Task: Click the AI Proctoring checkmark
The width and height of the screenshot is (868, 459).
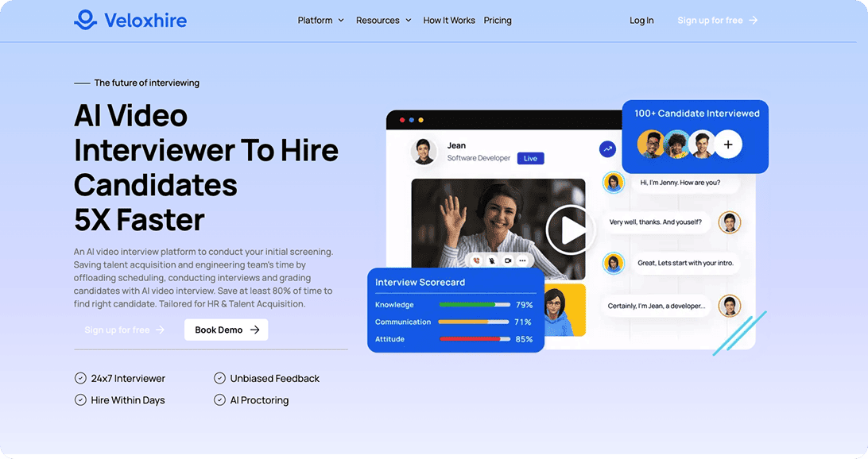Action: point(220,400)
